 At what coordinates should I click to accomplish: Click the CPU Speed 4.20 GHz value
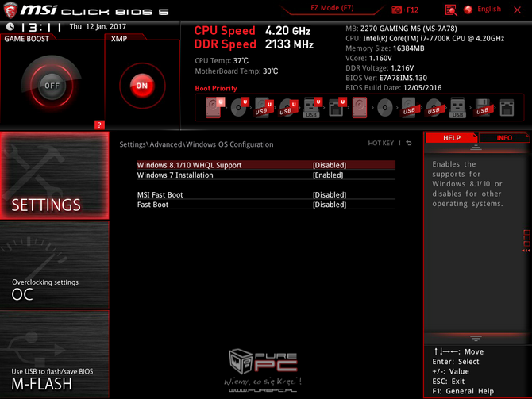287,31
